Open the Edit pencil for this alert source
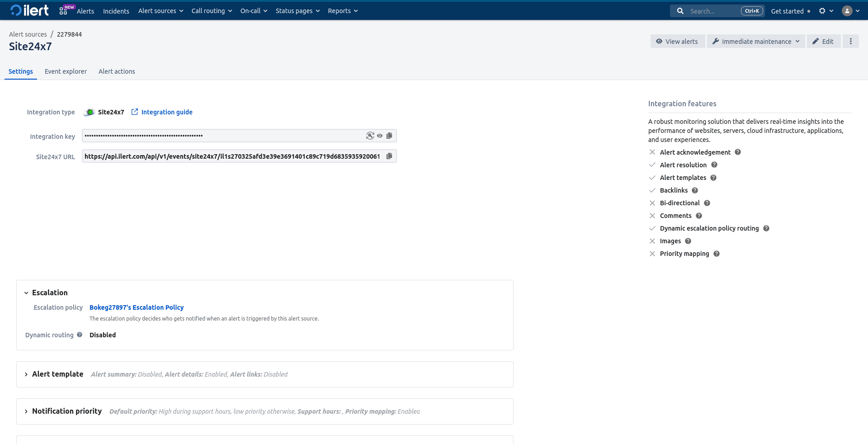 [x=824, y=41]
